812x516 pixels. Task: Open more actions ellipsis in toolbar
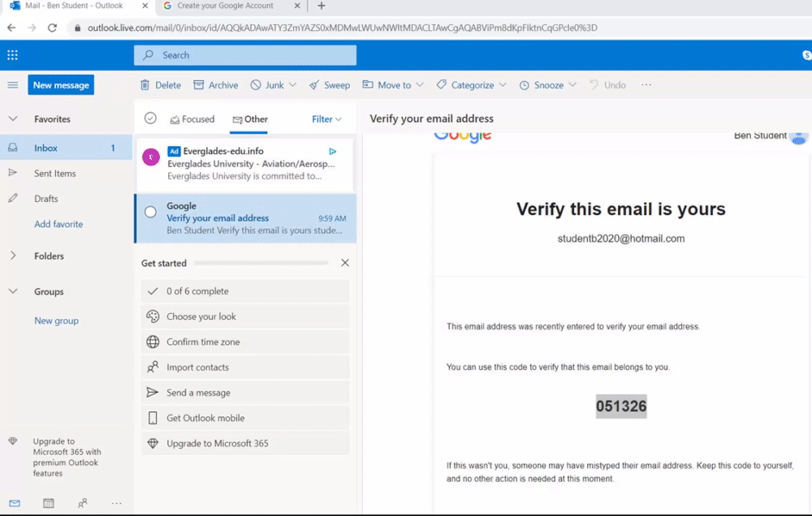point(646,85)
